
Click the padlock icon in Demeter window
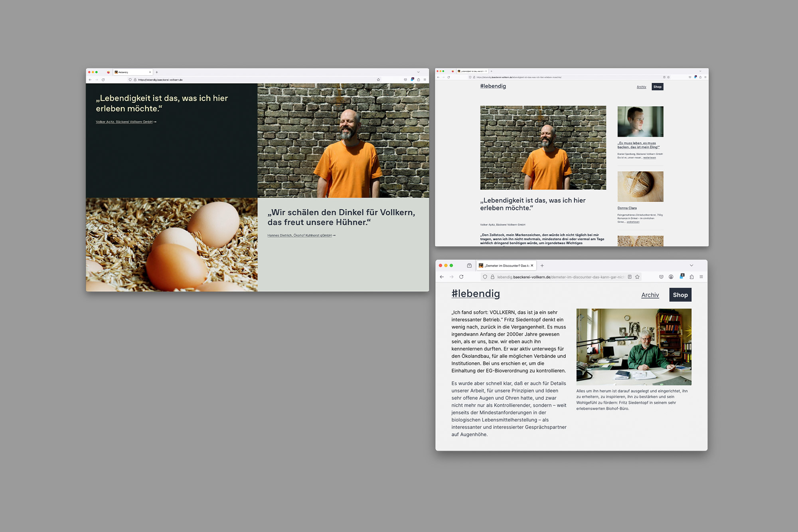pyautogui.click(x=492, y=277)
